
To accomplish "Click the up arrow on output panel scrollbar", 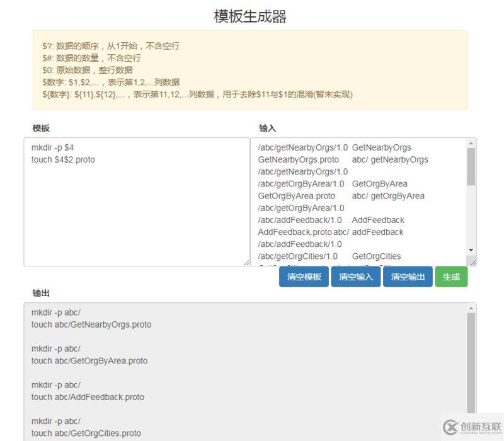I will point(469,308).
